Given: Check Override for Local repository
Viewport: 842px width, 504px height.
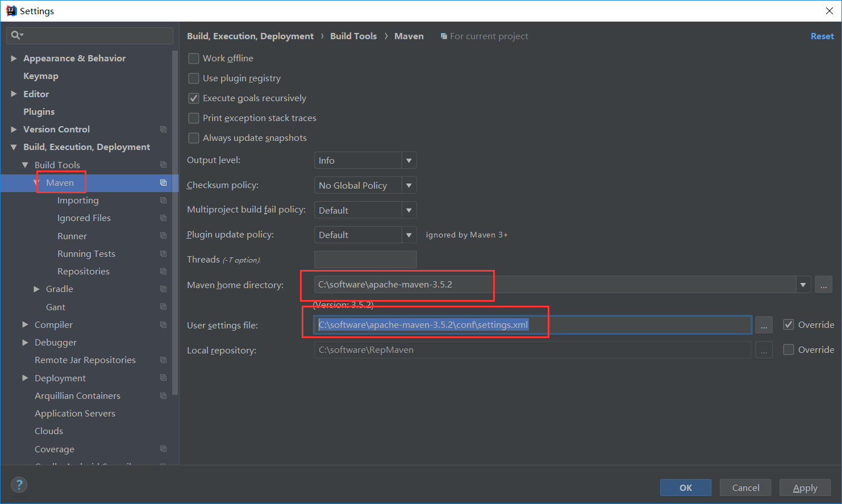Looking at the screenshot, I should (789, 350).
